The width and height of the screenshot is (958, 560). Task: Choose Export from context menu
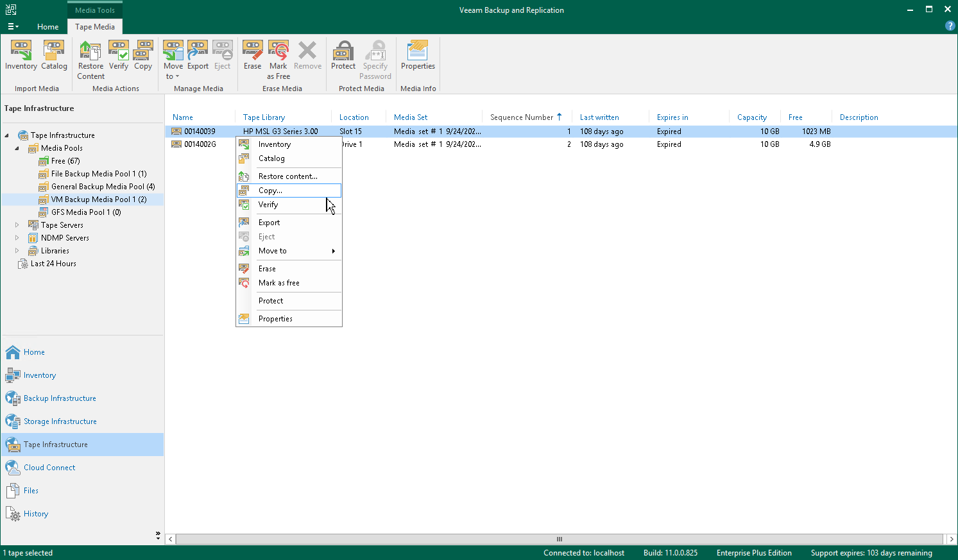point(289,223)
